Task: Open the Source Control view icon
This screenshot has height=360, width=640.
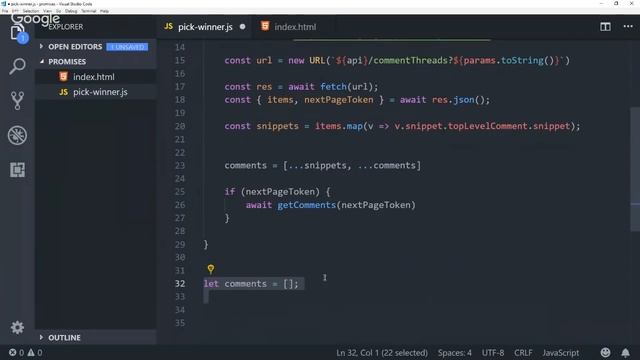Action: (x=17, y=100)
